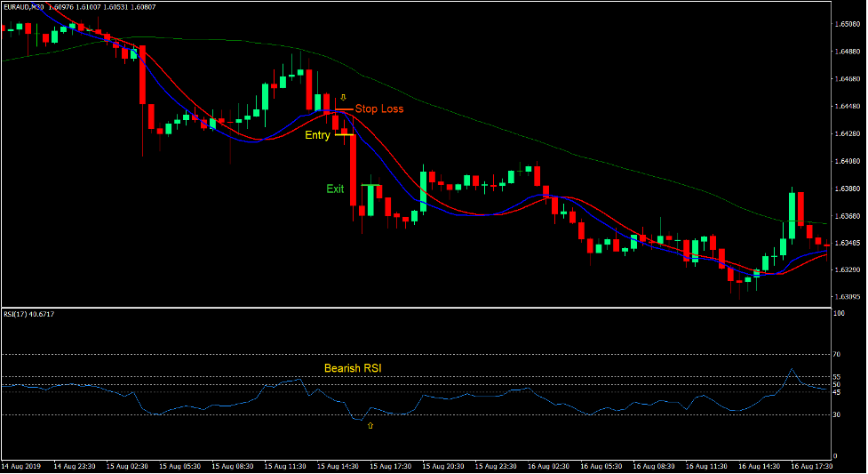This screenshot has width=868, height=474.
Task: Click the down arrow icon above Stop Loss
Action: point(343,98)
